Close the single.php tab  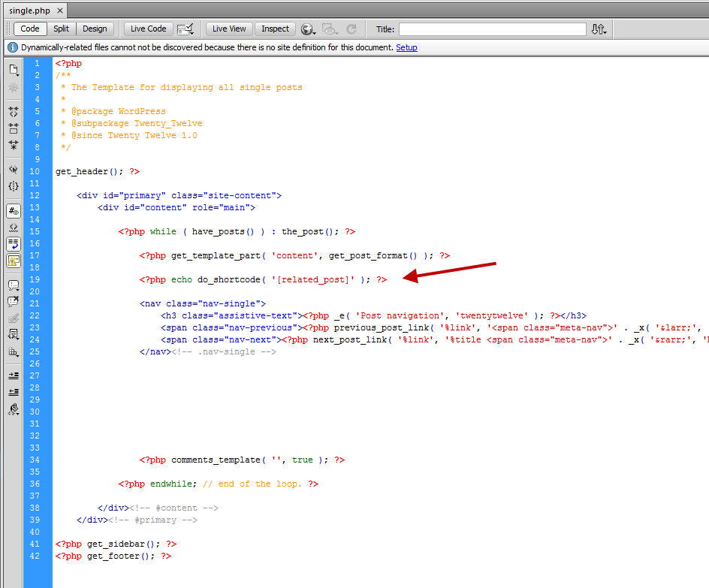[x=59, y=11]
